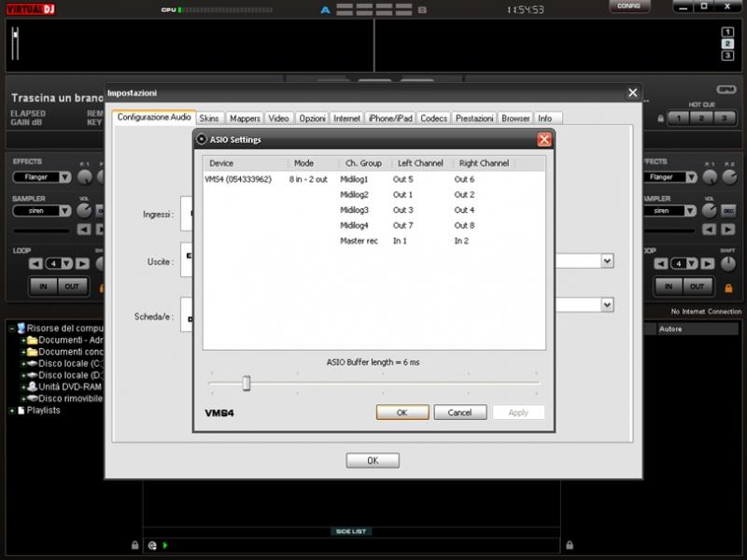Viewport: 747px width, 560px height.
Task: Click the right deck sampler REC button
Action: point(728,211)
